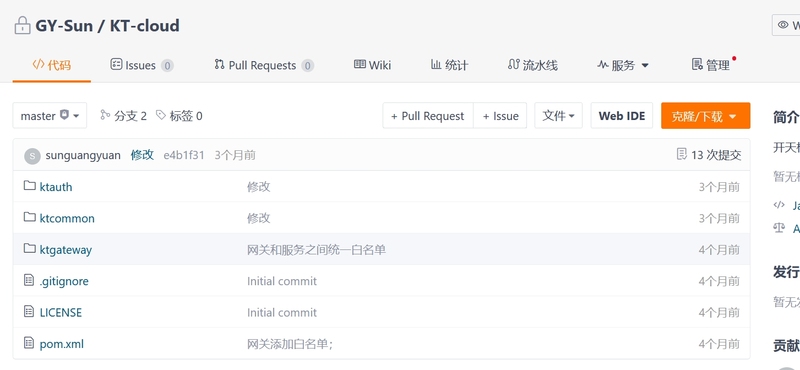The height and width of the screenshot is (370, 800).
Task: Expand the 文件 dropdown
Action: 559,116
